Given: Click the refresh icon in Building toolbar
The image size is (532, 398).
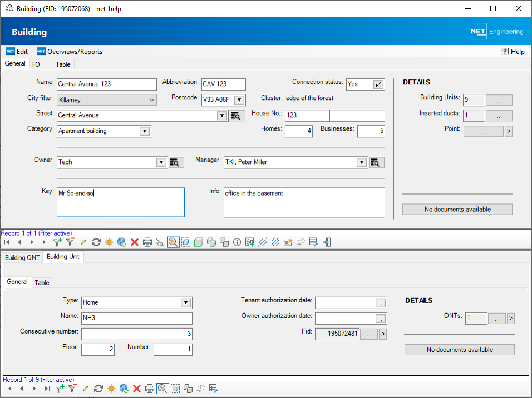Looking at the screenshot, I should click(x=96, y=242).
